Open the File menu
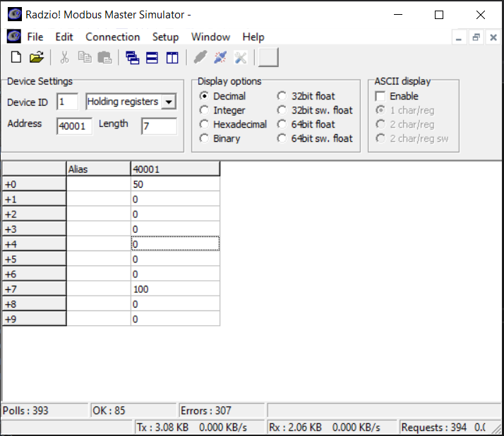This screenshot has width=504, height=436. click(35, 37)
